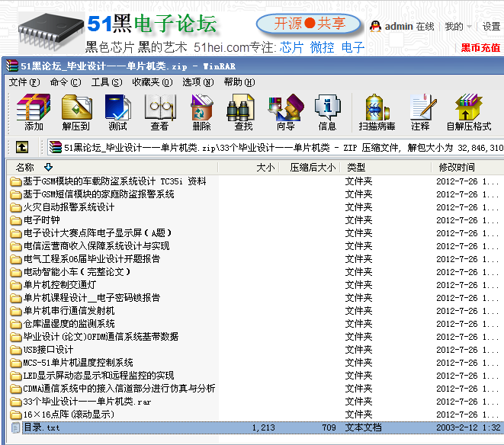Image resolution: width=504 pixels, height=445 pixels.
Task: Click the Delete (删除) toolbar icon
Action: [x=201, y=107]
